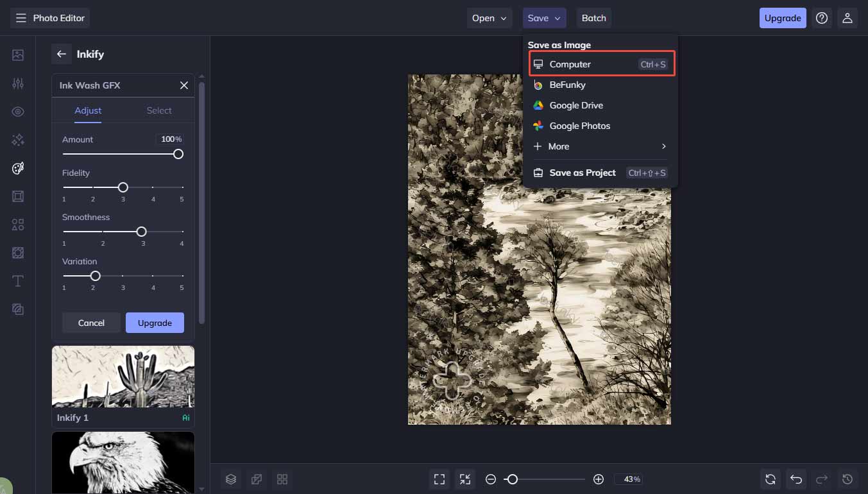Image resolution: width=868 pixels, height=494 pixels.
Task: Open the Frames tool in sidebar
Action: coord(18,196)
